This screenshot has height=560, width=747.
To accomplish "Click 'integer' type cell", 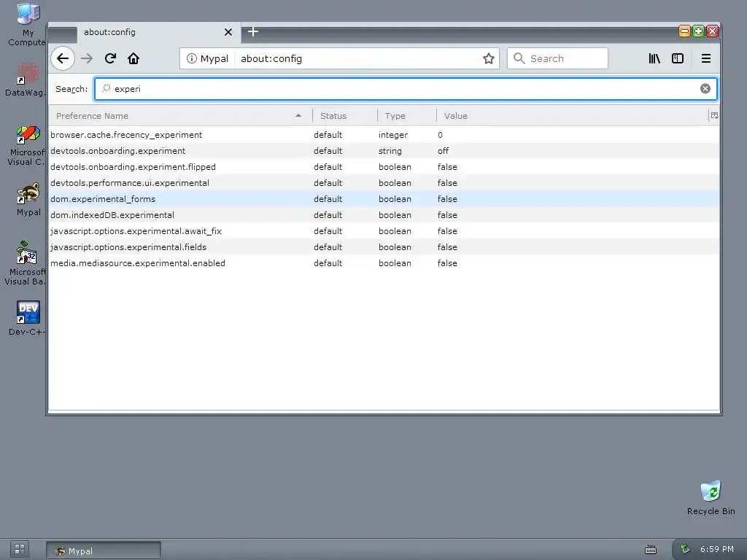I will pos(393,135).
